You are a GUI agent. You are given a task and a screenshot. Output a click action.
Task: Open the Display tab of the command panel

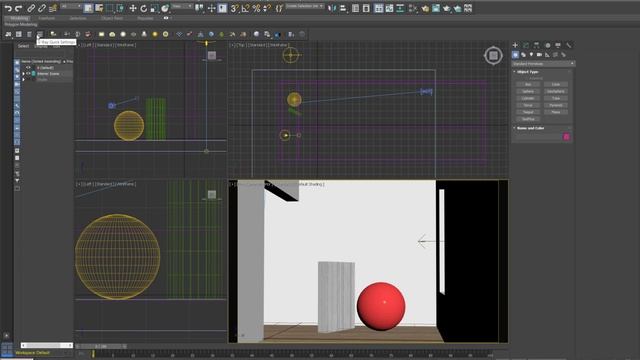(x=558, y=45)
